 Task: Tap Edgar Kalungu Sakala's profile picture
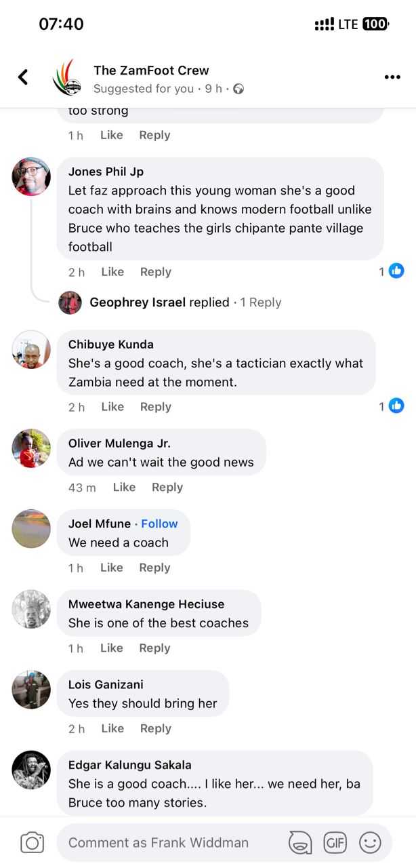coord(31,770)
